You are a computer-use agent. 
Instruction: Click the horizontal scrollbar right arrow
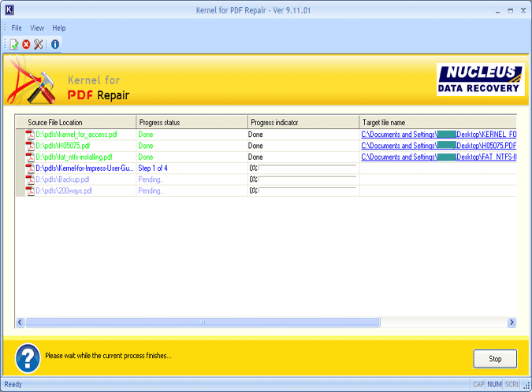(512, 322)
